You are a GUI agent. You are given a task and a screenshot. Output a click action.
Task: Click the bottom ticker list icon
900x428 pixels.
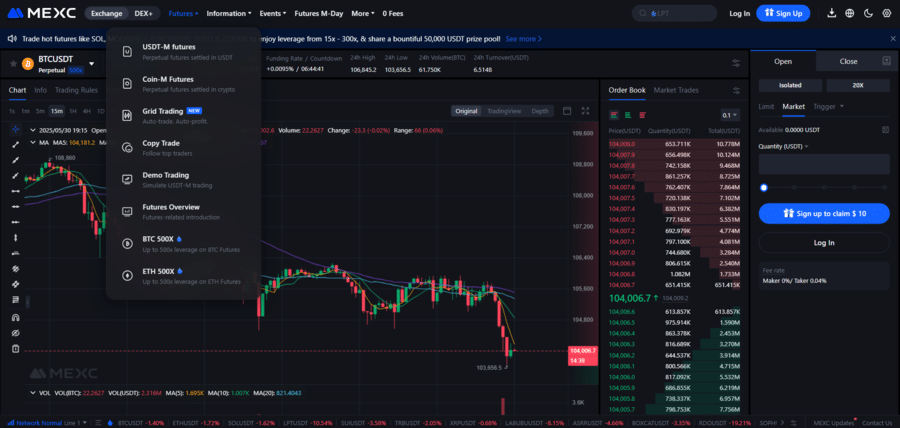click(98, 422)
